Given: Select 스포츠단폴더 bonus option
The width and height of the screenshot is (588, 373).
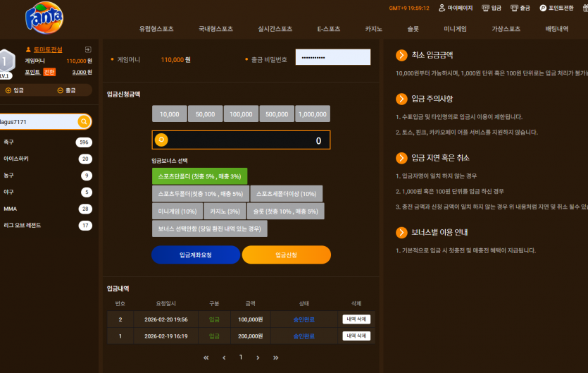Looking at the screenshot, I should 199,176.
